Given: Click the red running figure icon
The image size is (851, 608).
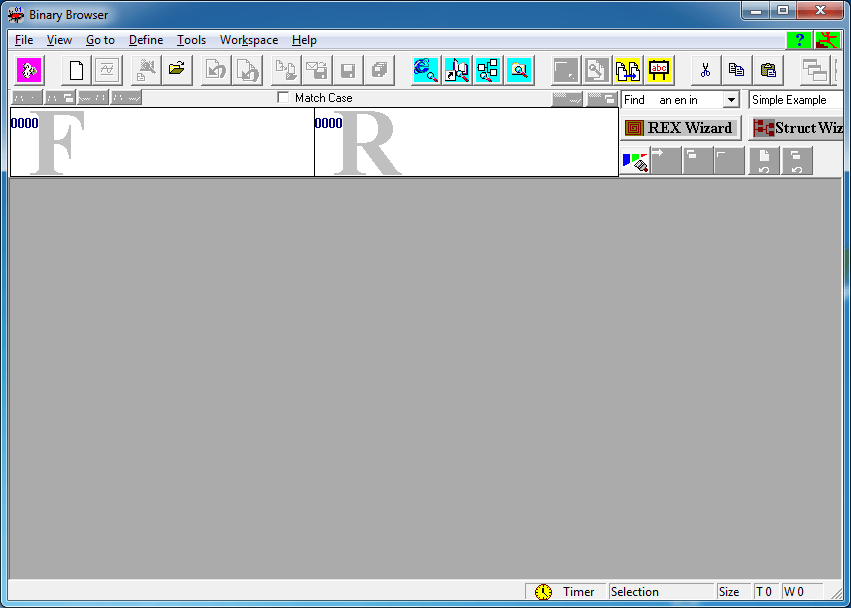Looking at the screenshot, I should tap(828, 40).
